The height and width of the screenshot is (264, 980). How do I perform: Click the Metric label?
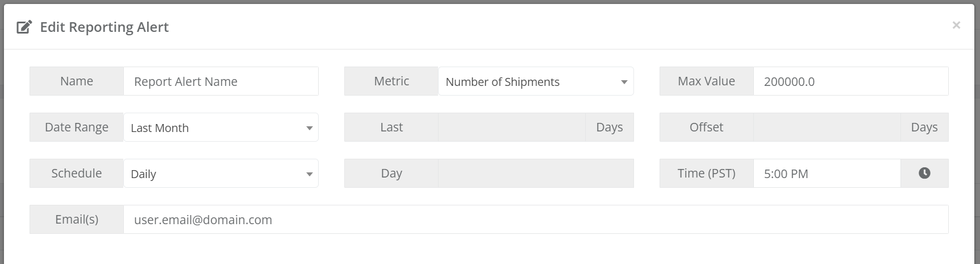pyautogui.click(x=391, y=81)
